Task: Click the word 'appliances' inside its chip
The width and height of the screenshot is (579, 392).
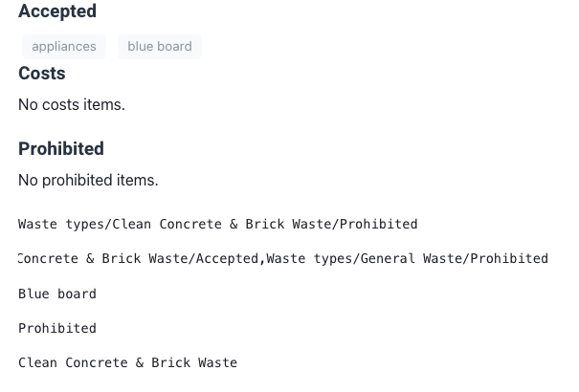Action: click(64, 47)
